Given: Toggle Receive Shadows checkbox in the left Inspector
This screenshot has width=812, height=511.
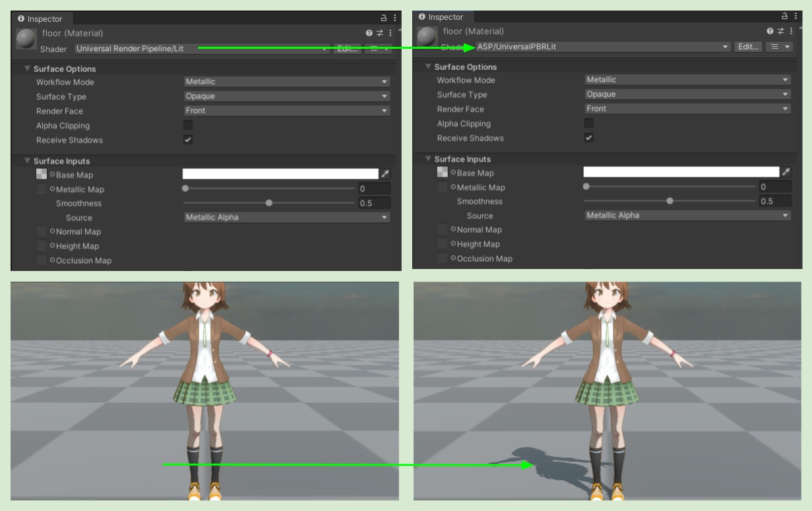Looking at the screenshot, I should click(x=188, y=140).
